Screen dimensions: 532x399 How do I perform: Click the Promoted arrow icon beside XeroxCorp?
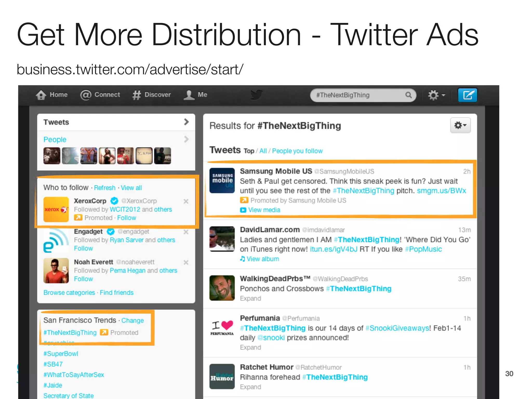[x=78, y=217]
